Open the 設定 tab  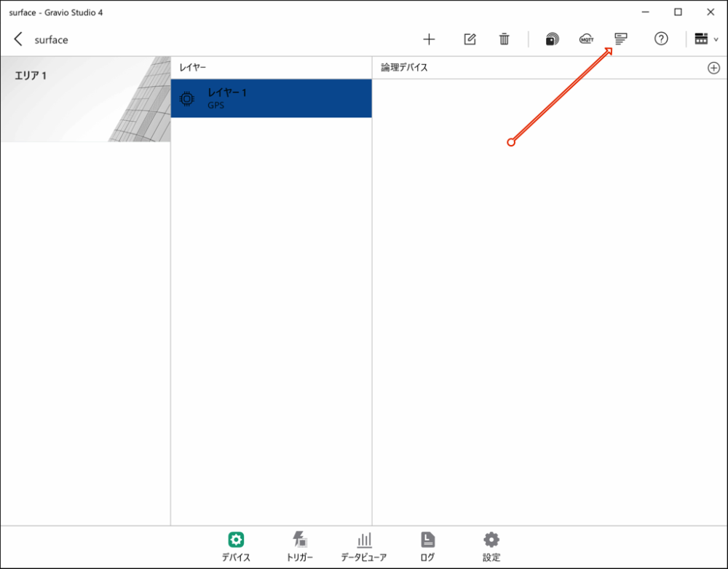click(491, 546)
